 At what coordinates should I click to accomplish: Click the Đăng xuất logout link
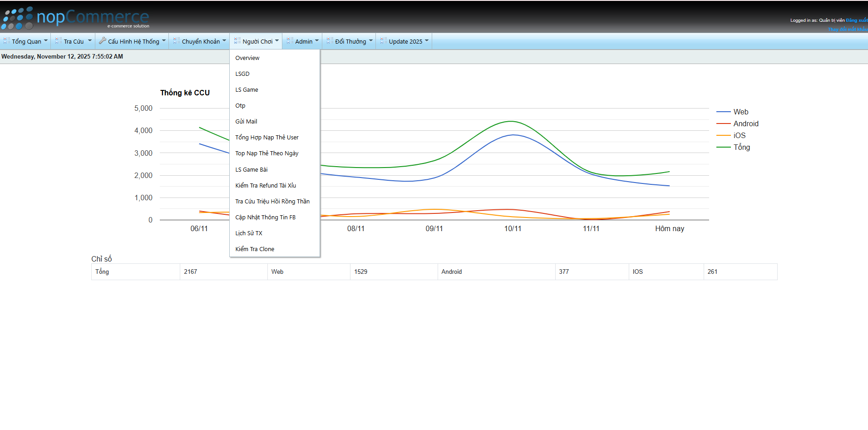tap(856, 20)
